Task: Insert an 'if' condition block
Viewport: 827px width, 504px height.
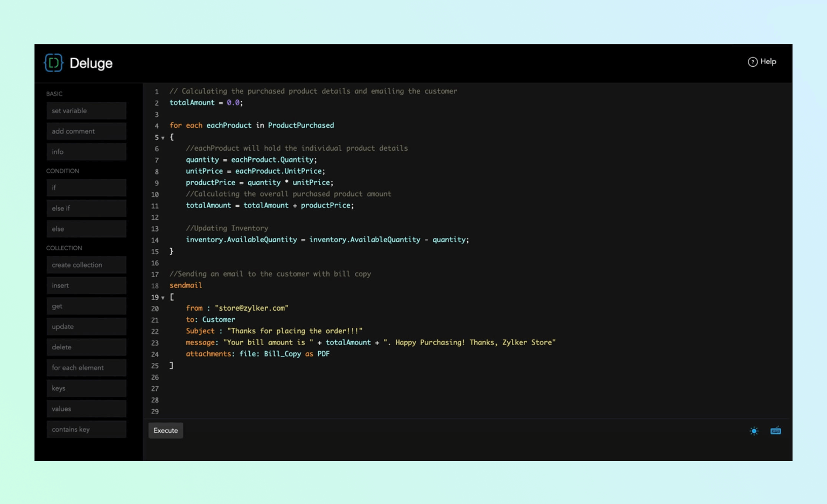Action: point(86,188)
